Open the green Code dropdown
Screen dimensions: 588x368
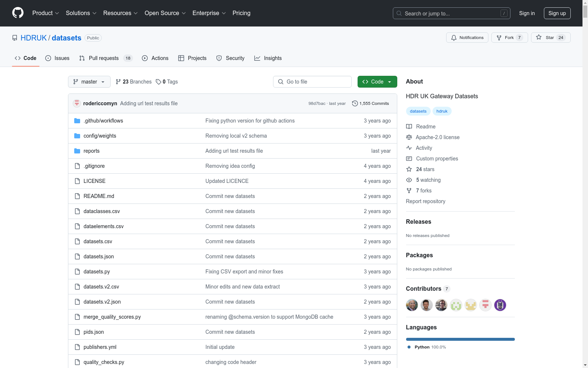click(377, 82)
